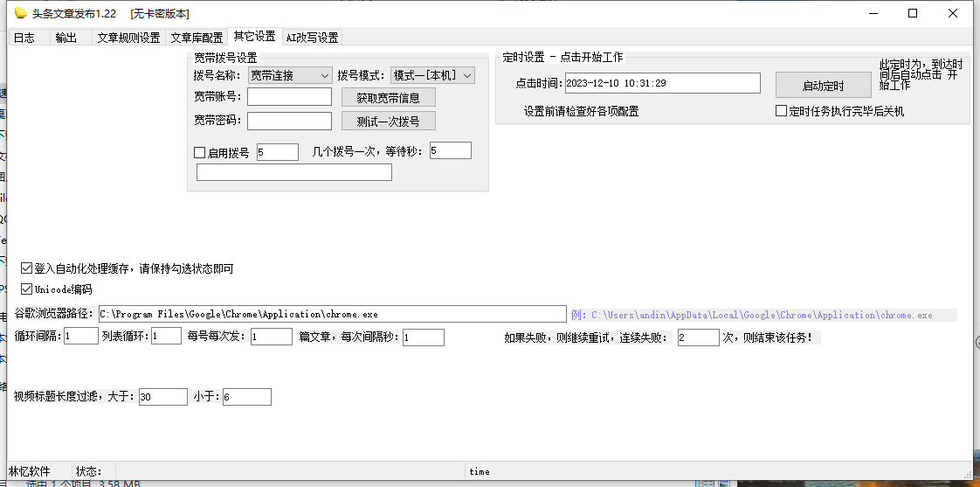Click the 点击时间 datetime field
Screen dimensions: 980x487
(x=662, y=83)
